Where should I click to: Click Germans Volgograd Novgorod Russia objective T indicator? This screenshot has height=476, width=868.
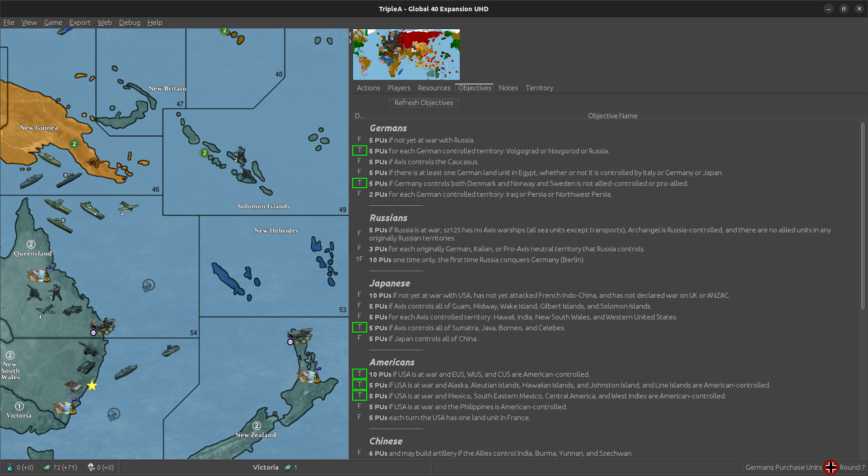click(x=359, y=151)
